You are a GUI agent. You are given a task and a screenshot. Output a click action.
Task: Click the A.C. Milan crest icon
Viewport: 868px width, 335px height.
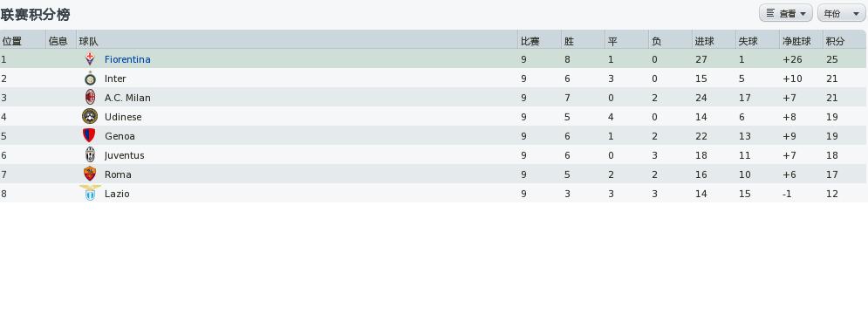pyautogui.click(x=90, y=98)
